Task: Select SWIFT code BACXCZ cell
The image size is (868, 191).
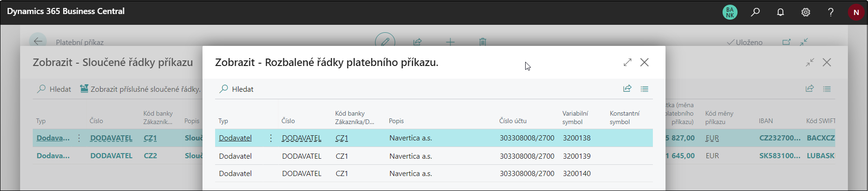Action: click(821, 138)
